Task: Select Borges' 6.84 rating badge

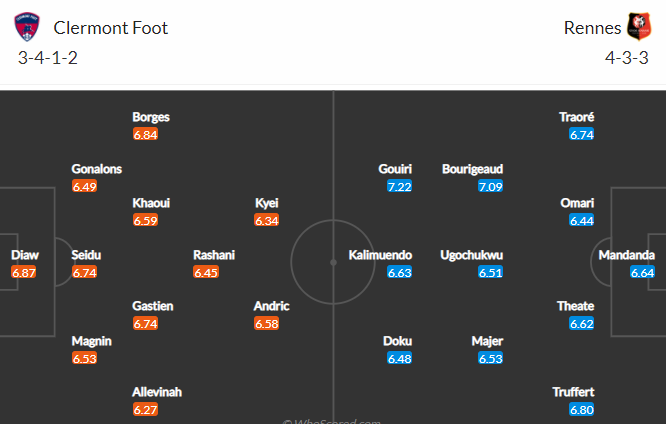Action: tap(145, 135)
